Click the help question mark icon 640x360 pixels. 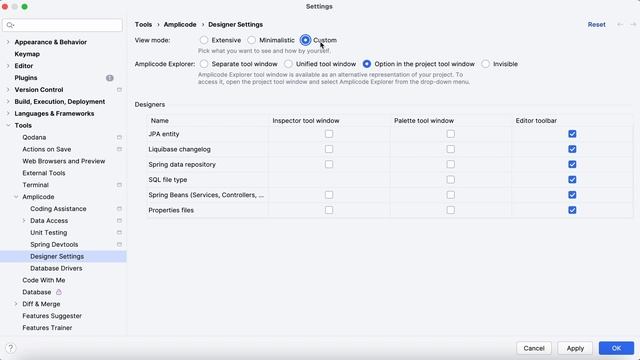coord(11,348)
